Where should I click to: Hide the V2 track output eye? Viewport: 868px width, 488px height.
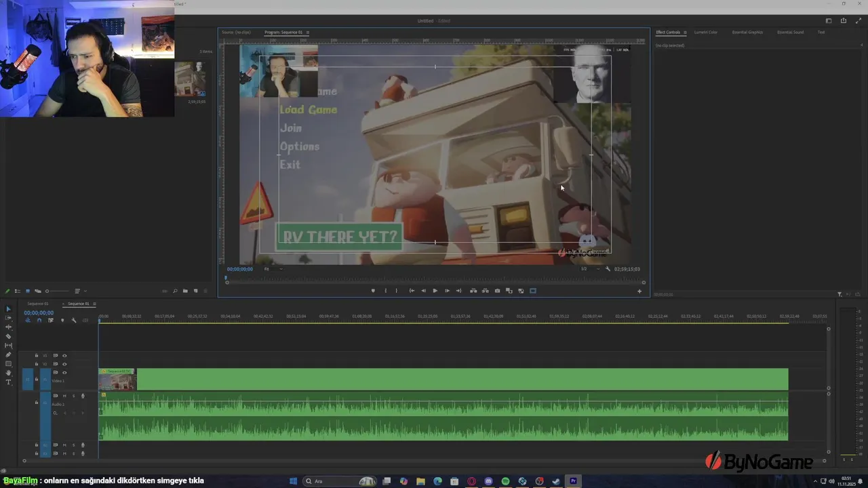pyautogui.click(x=64, y=364)
